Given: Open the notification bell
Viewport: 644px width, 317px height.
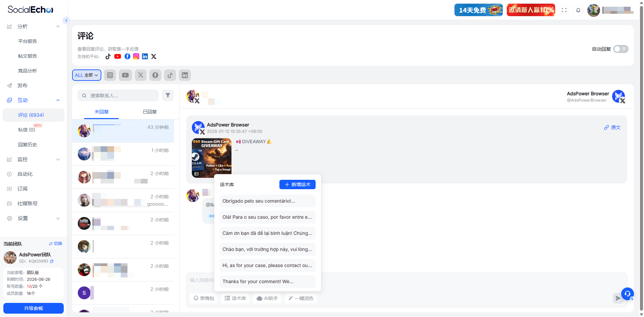Looking at the screenshot, I should tap(578, 10).
